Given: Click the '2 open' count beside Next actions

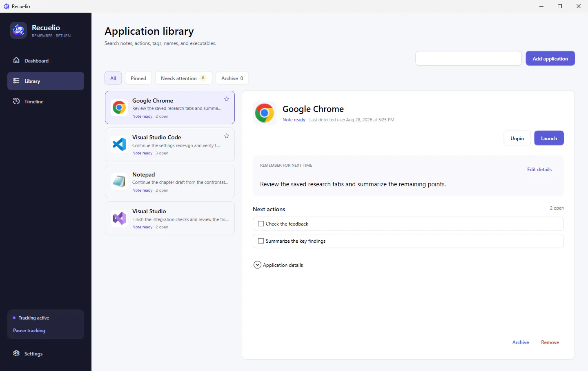Looking at the screenshot, I should [x=557, y=208].
